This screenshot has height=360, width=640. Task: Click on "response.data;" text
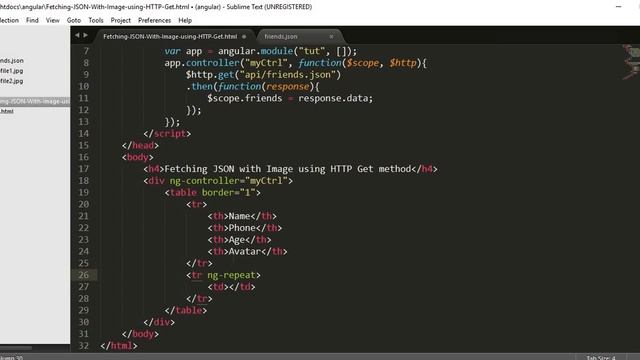336,98
